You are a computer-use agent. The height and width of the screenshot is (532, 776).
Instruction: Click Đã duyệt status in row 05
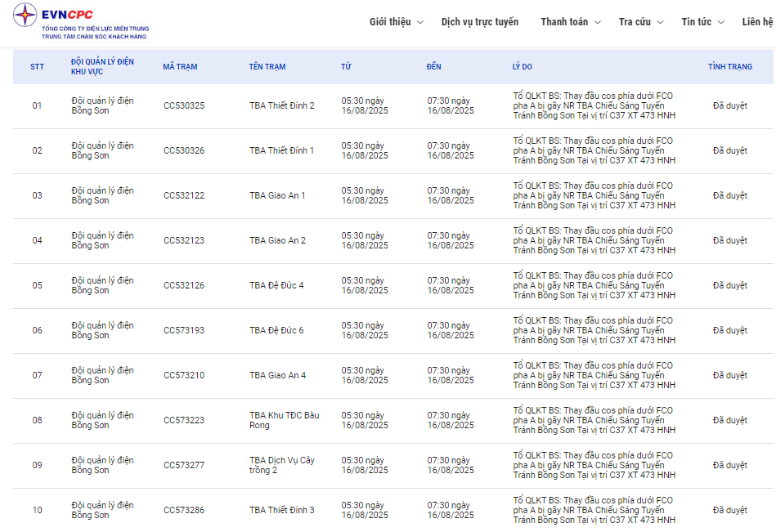tap(730, 286)
